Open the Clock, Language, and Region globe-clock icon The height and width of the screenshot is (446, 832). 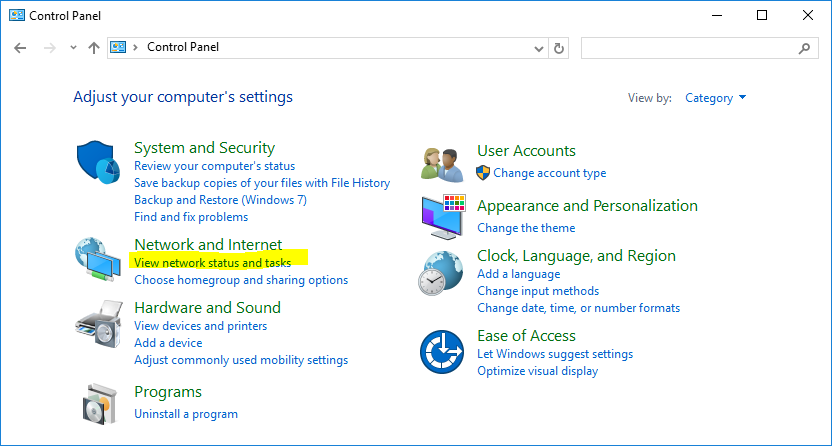pyautogui.click(x=440, y=273)
